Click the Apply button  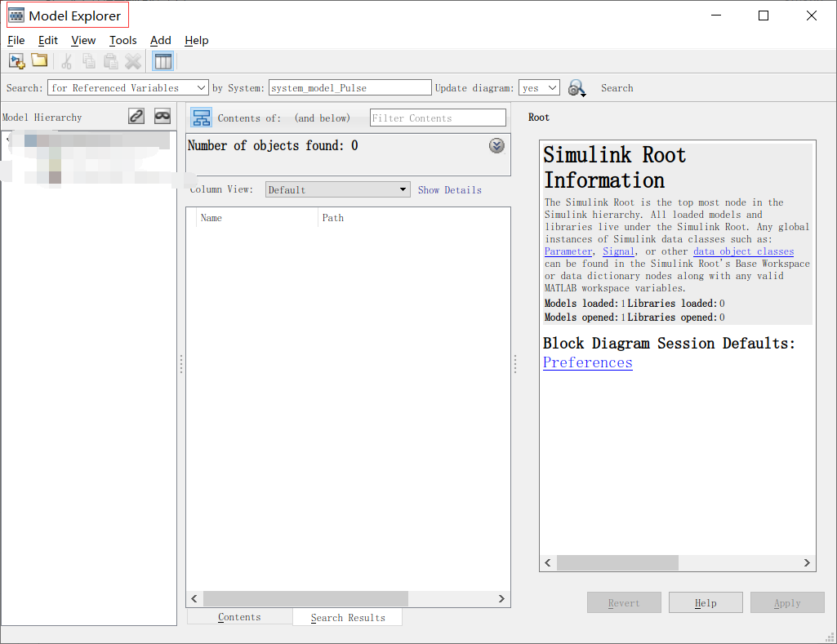click(787, 602)
